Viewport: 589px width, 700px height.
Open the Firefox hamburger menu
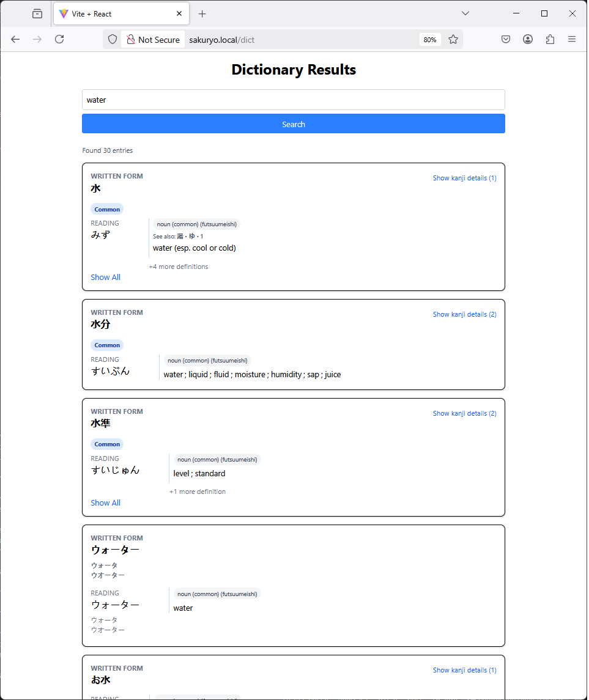click(572, 39)
